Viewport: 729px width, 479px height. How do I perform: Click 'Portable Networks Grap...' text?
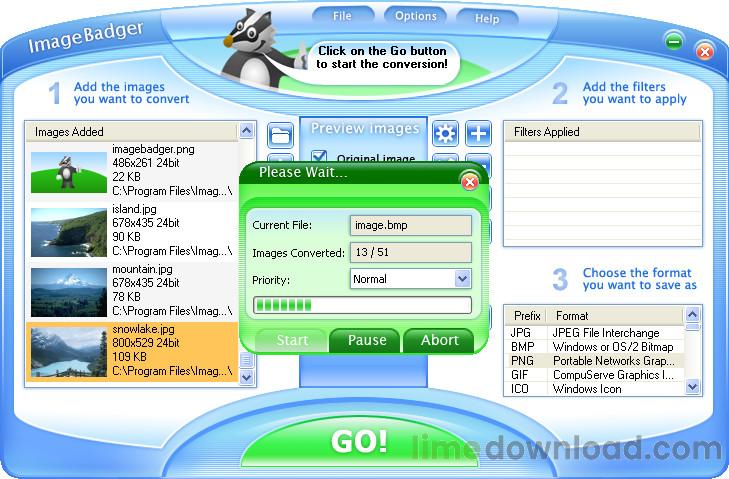pos(613,361)
